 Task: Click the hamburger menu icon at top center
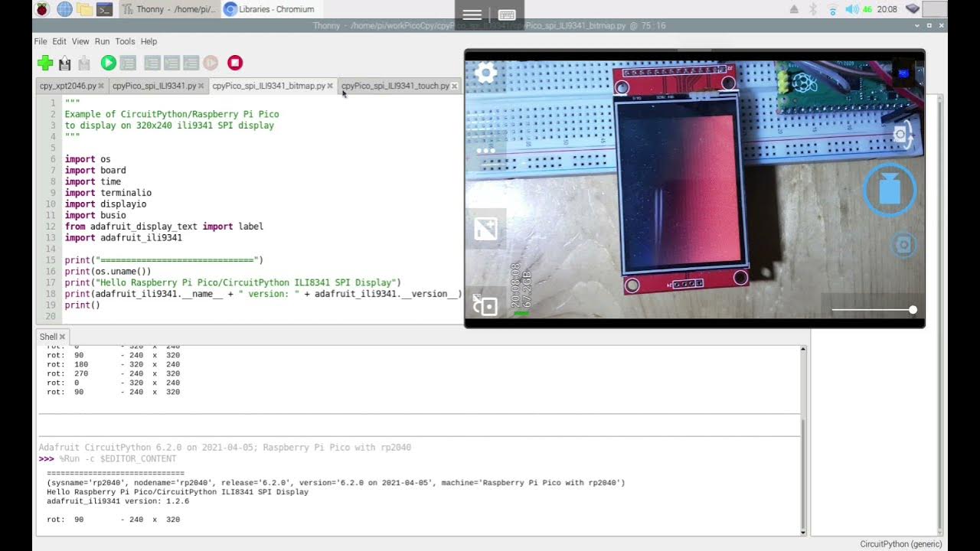coord(472,15)
